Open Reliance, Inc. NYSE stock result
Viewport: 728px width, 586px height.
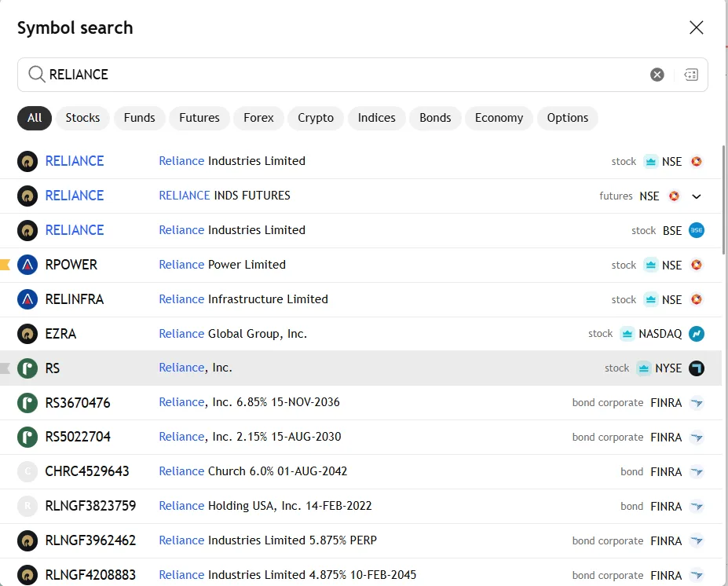360,368
